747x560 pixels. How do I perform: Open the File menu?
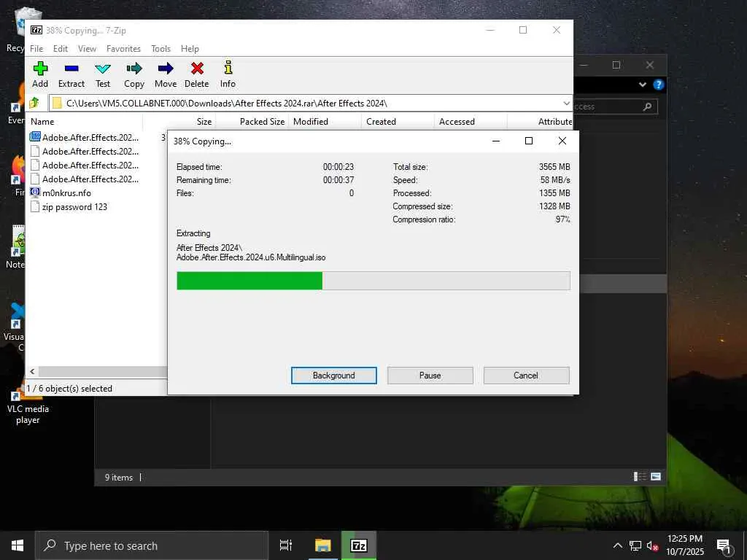pos(36,49)
